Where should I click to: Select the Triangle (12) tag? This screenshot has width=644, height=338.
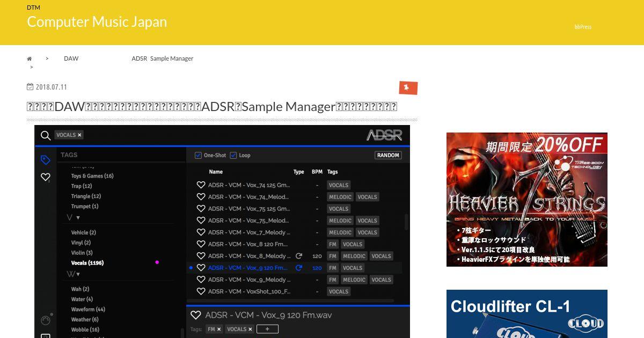86,196
